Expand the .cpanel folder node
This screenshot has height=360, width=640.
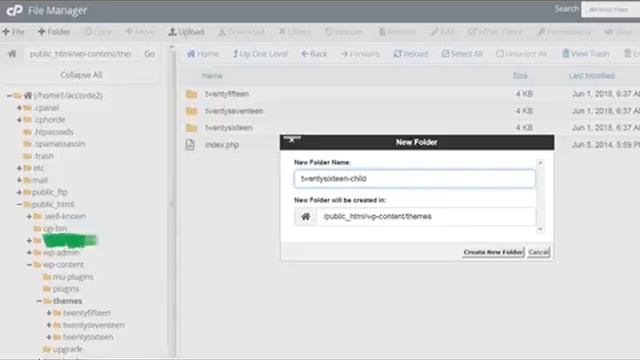(19, 108)
